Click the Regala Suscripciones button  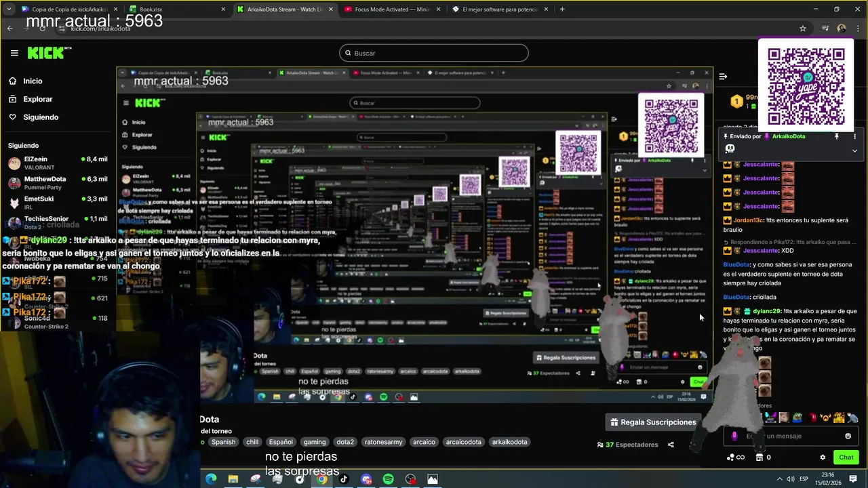(653, 422)
